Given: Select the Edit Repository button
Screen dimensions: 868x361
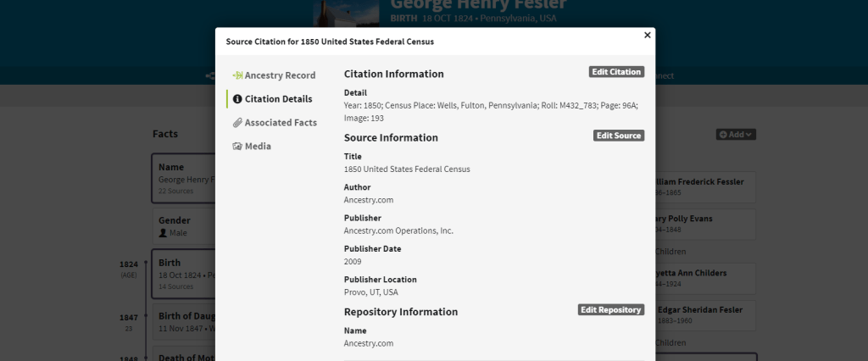Looking at the screenshot, I should (610, 310).
